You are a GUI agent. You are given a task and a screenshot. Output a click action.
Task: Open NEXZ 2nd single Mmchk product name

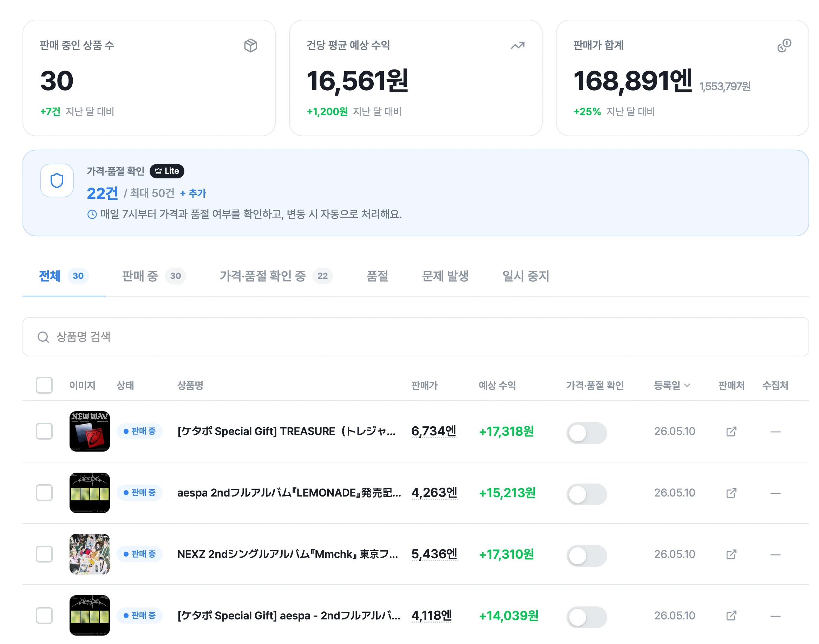(288, 554)
